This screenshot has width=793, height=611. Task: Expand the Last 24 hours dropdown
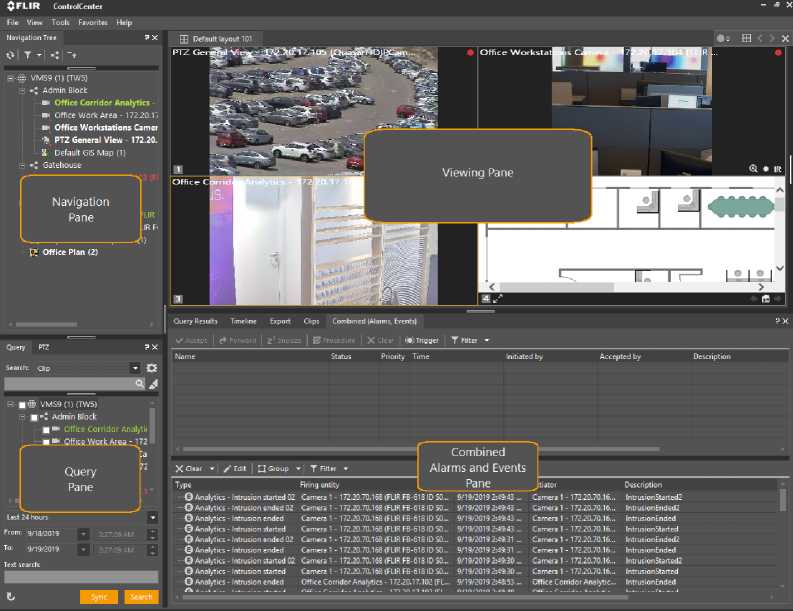152,517
